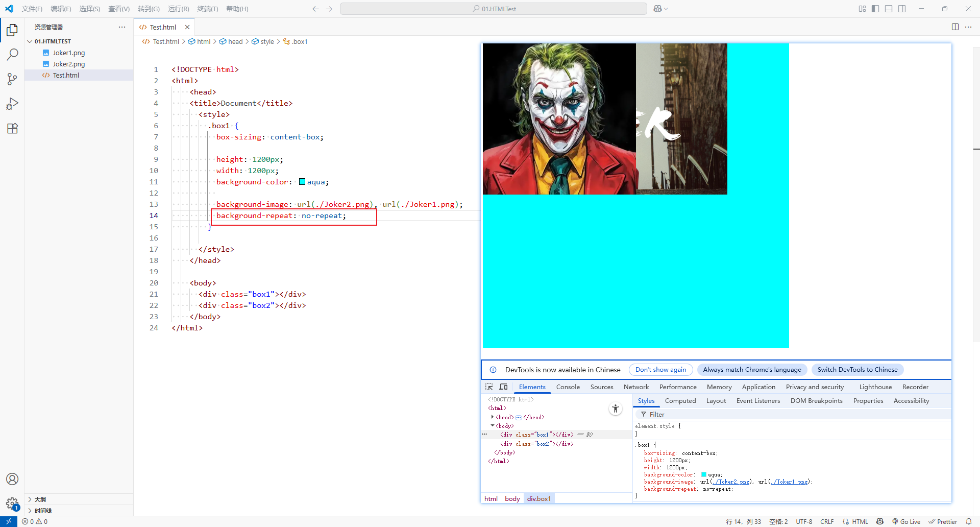Open the Source Control view
Screen dimensions: 980x527
click(12, 79)
